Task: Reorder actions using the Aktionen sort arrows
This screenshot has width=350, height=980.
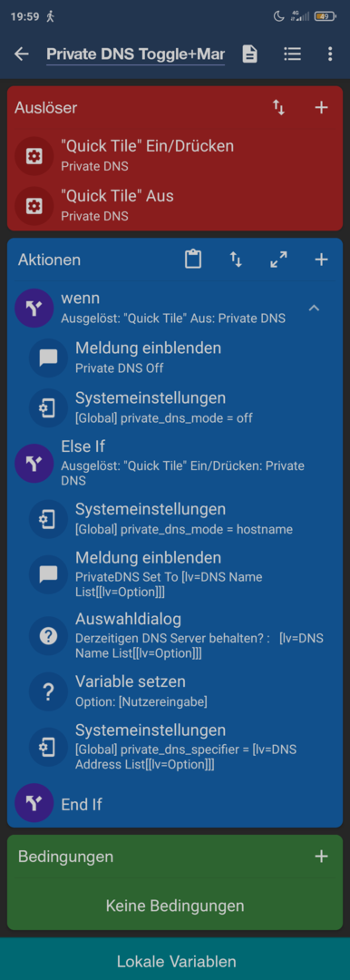Action: click(236, 260)
